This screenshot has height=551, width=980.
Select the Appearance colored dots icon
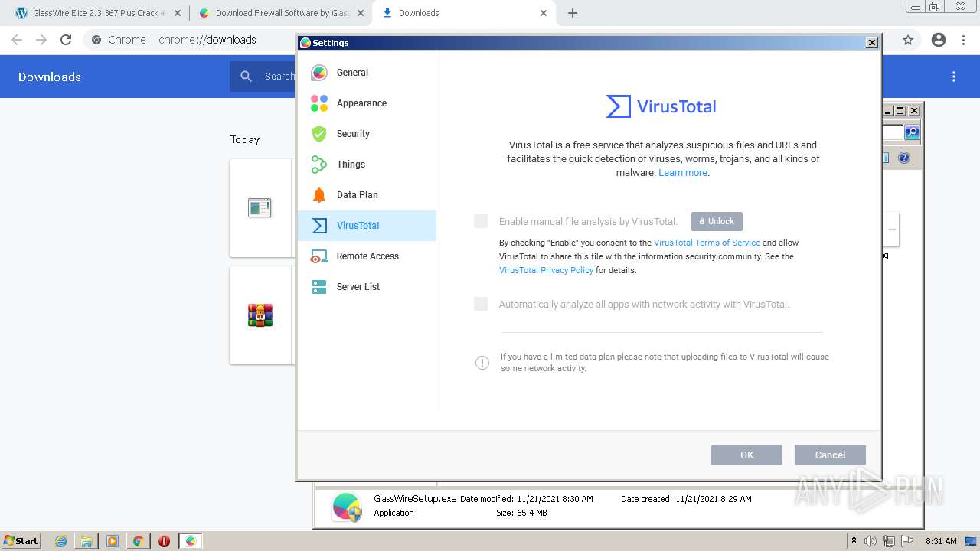pos(319,103)
